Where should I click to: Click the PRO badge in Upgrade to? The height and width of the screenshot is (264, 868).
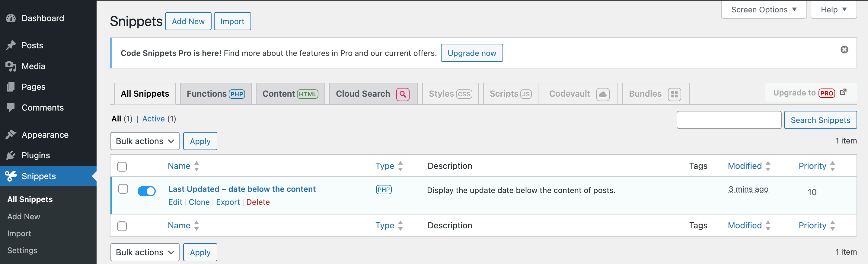[x=827, y=93]
